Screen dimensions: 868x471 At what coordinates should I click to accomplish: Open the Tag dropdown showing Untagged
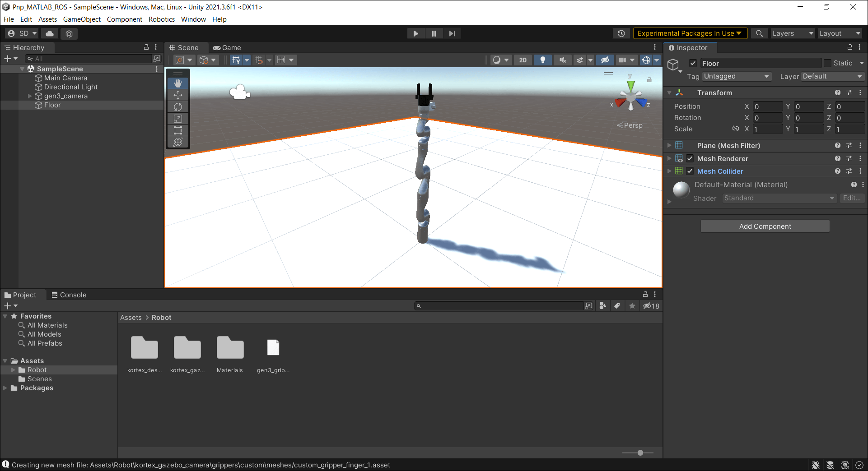[x=737, y=76]
